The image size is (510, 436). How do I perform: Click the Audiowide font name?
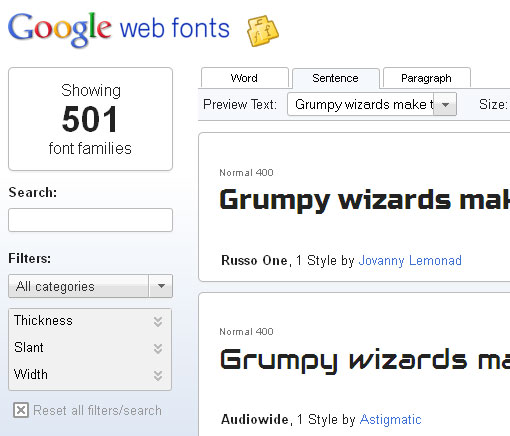click(x=255, y=419)
